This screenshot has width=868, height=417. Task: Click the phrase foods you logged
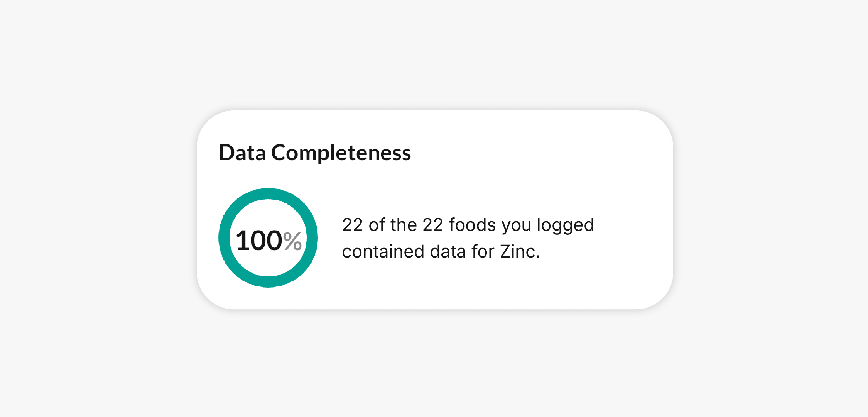tap(521, 225)
